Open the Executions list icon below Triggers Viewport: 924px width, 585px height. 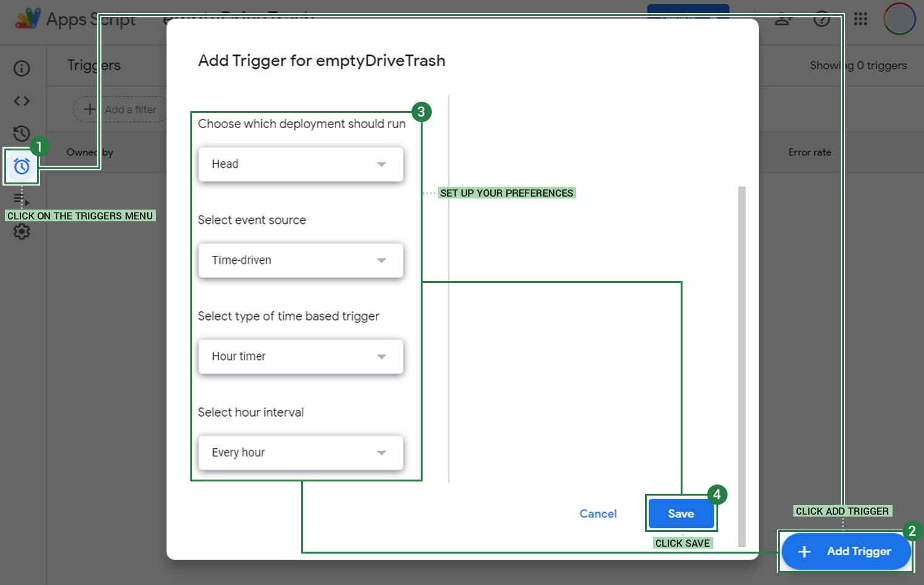[22, 200]
